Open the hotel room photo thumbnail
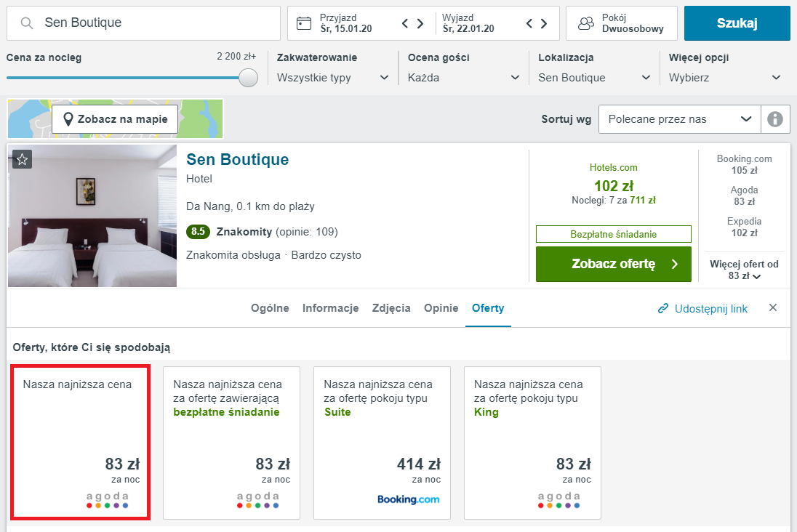The width and height of the screenshot is (797, 532). pos(92,216)
